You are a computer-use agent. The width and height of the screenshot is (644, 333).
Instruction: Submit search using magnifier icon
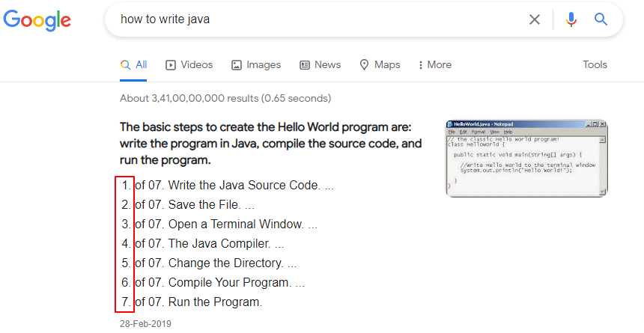(601, 19)
